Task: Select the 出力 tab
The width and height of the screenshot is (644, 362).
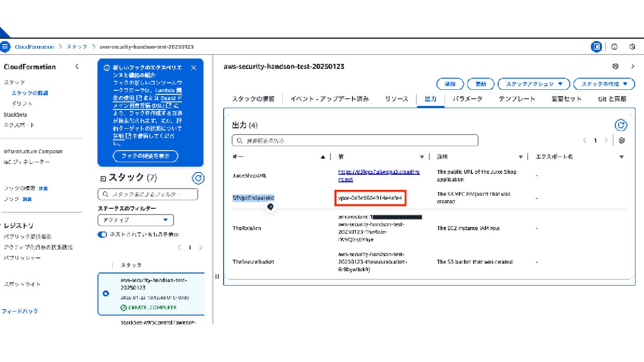Action: [430, 99]
